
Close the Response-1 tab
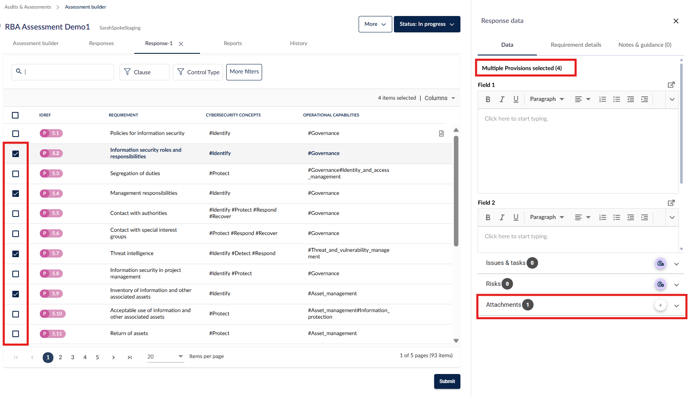181,43
